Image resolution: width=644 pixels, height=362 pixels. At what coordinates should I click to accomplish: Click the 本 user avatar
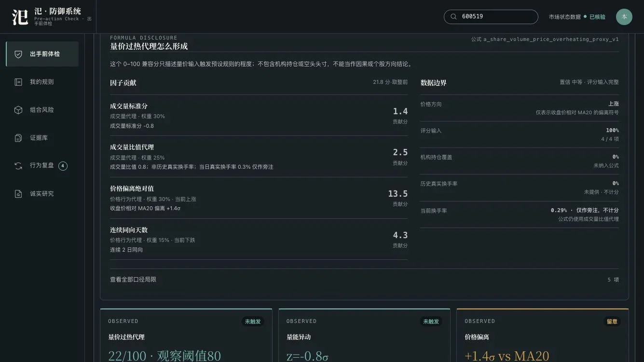point(624,17)
